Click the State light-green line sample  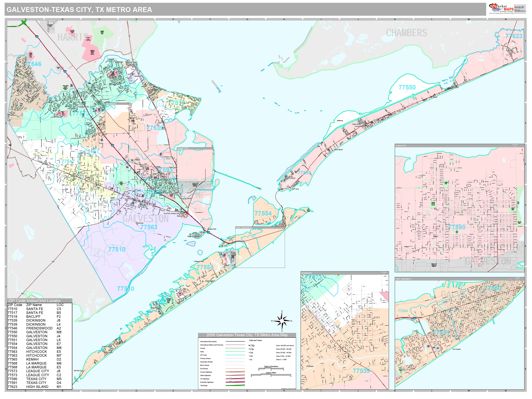pos(235,352)
